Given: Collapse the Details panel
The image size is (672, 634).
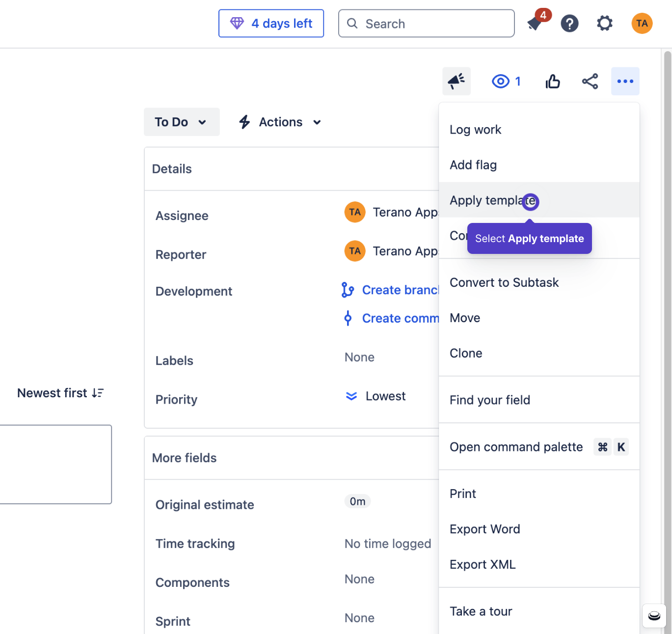Looking at the screenshot, I should tap(172, 168).
